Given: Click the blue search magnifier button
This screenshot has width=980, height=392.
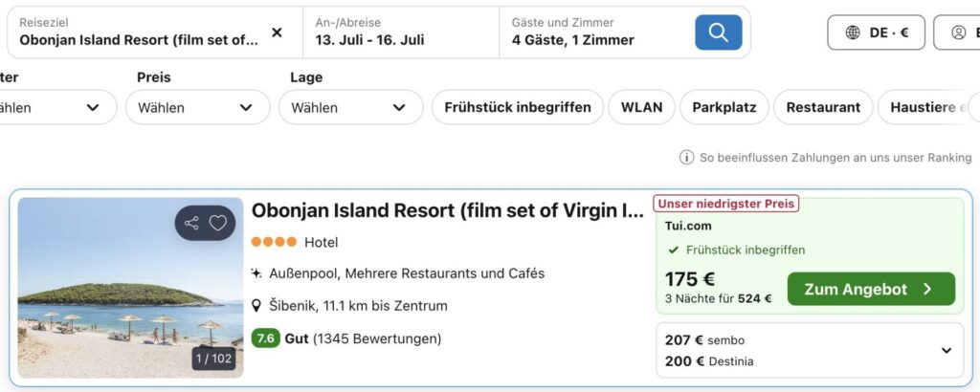Looking at the screenshot, I should coord(718,33).
